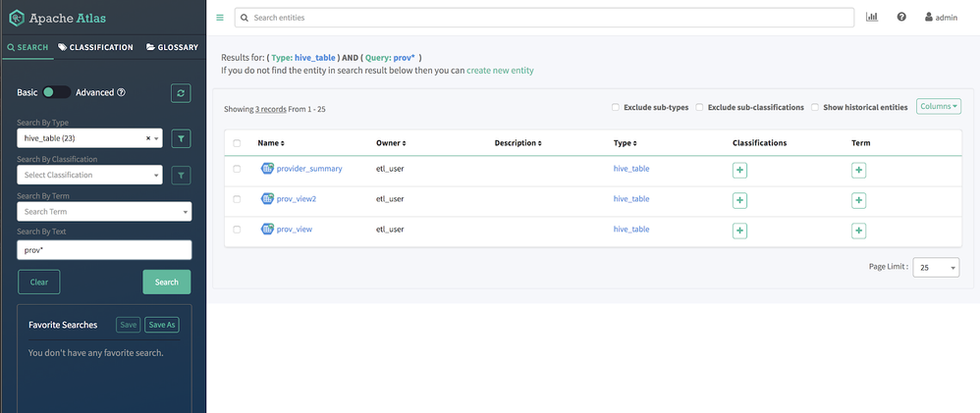Add classification to provider_summary row
980x413 pixels.
click(x=739, y=170)
